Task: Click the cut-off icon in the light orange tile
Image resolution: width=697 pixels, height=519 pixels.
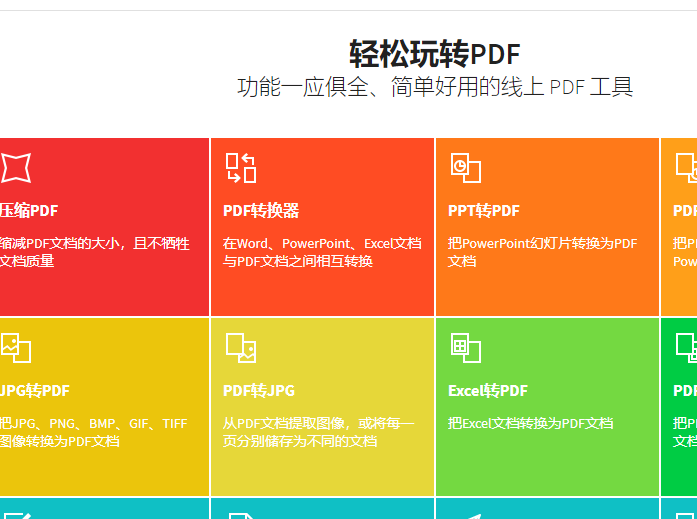Action: 686,168
